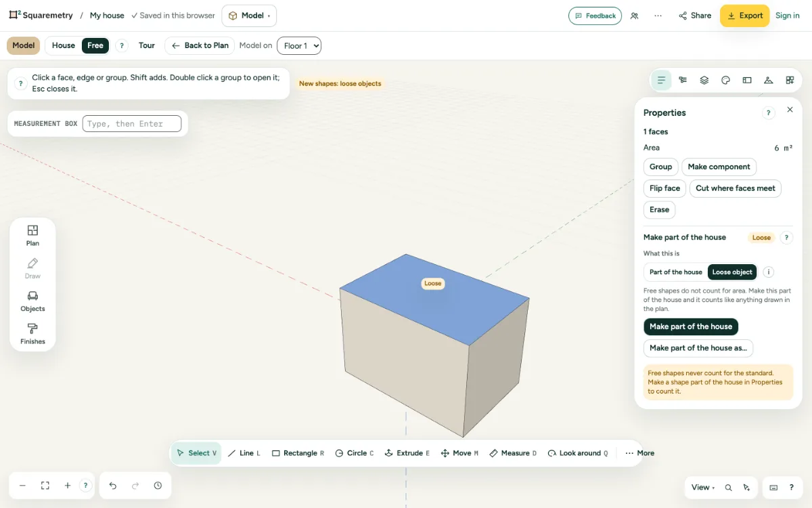
Task: Click into the Measurement Box field
Action: point(132,124)
